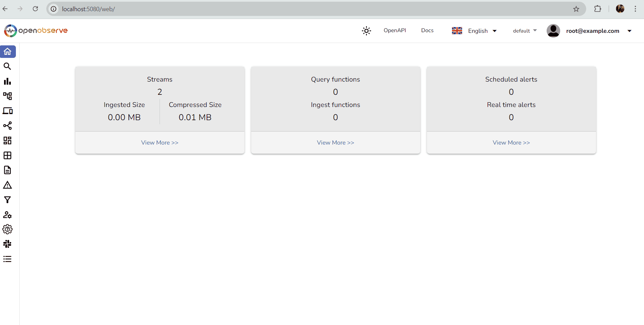The width and height of the screenshot is (644, 325).
Task: Open Dashboards icon in sidebar
Action: click(x=7, y=140)
